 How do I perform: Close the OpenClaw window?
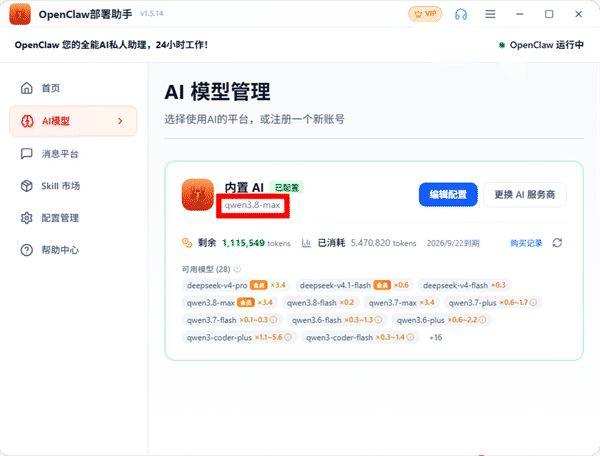(578, 14)
